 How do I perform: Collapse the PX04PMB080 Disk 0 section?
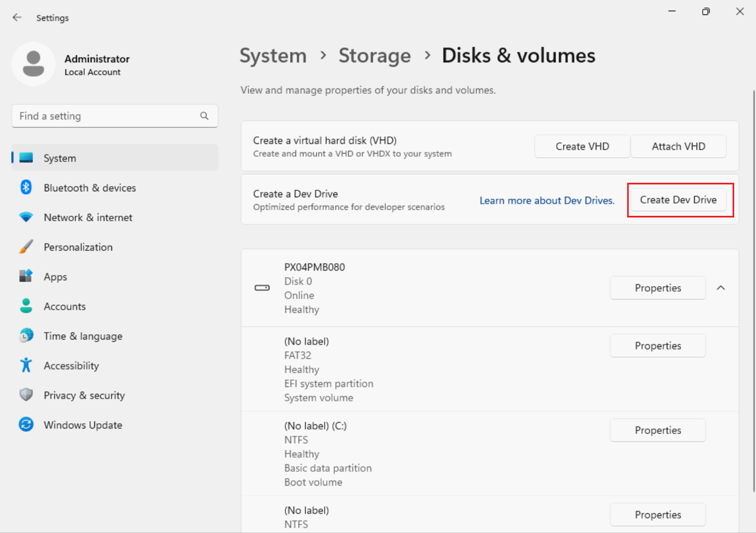(721, 288)
